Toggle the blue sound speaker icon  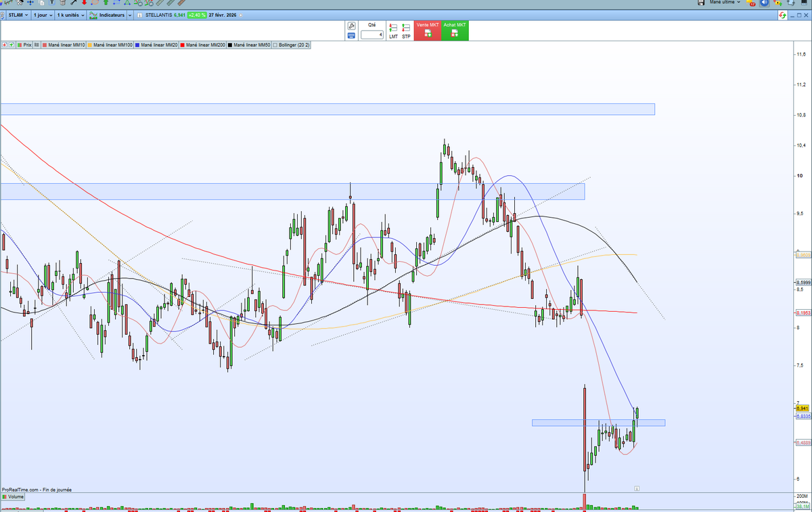[x=765, y=3]
